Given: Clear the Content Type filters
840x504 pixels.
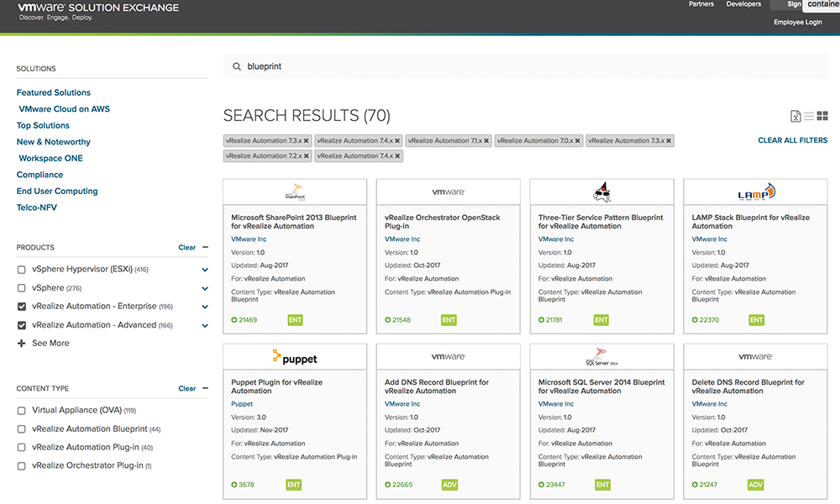Looking at the screenshot, I should pos(187,389).
